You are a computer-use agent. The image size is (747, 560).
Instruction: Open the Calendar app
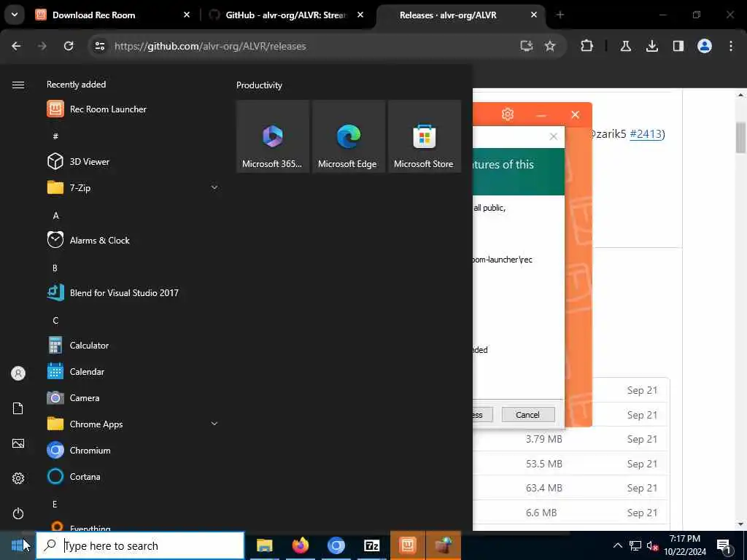(76, 371)
